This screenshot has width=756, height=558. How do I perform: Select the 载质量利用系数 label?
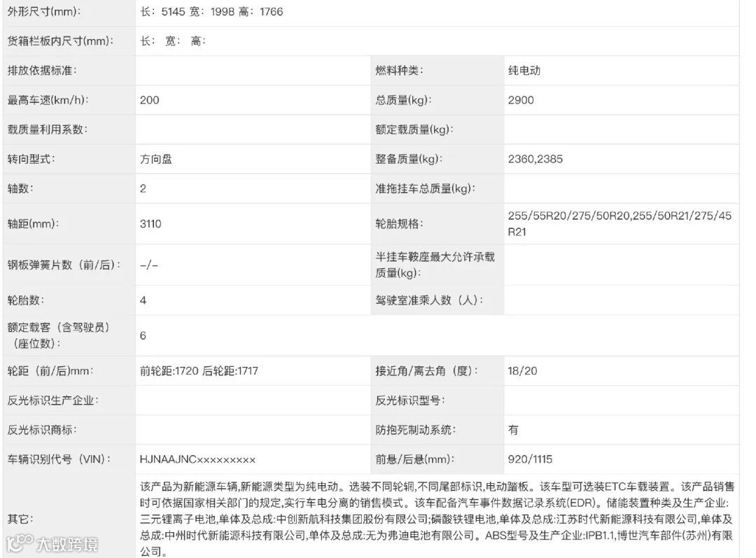(x=48, y=130)
